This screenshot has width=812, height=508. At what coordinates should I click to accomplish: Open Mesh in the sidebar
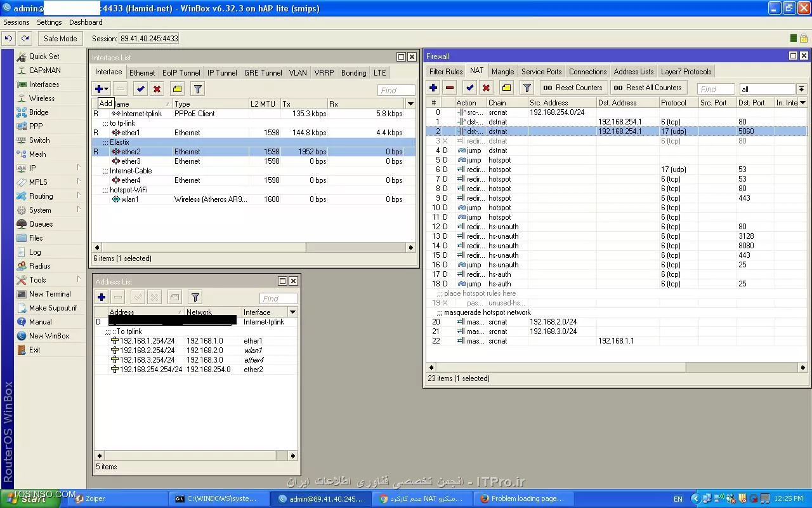pos(50,154)
